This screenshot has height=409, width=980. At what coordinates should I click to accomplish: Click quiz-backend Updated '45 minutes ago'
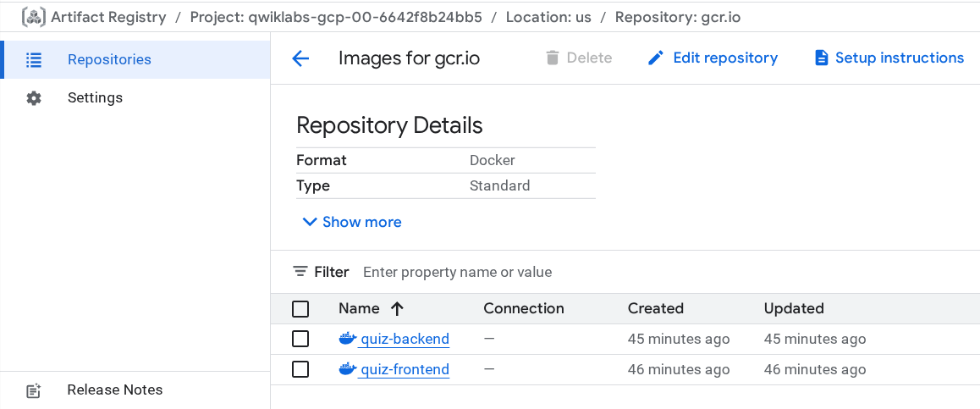click(x=815, y=339)
